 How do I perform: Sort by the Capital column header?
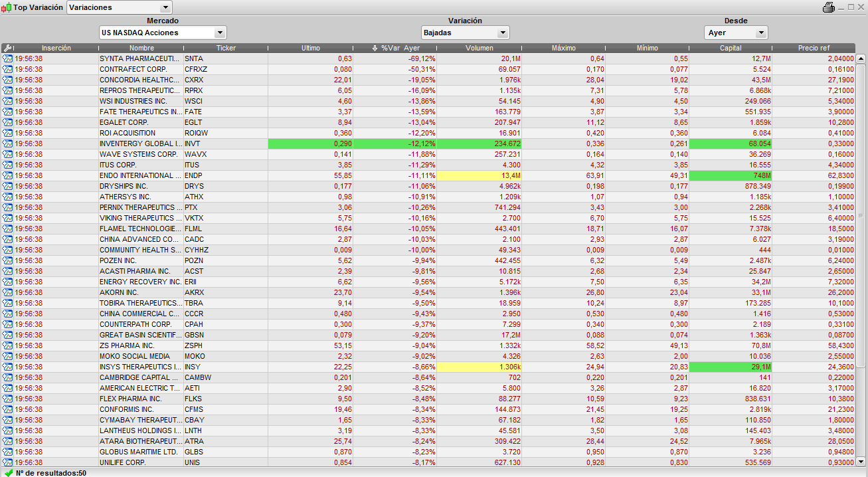(731, 48)
